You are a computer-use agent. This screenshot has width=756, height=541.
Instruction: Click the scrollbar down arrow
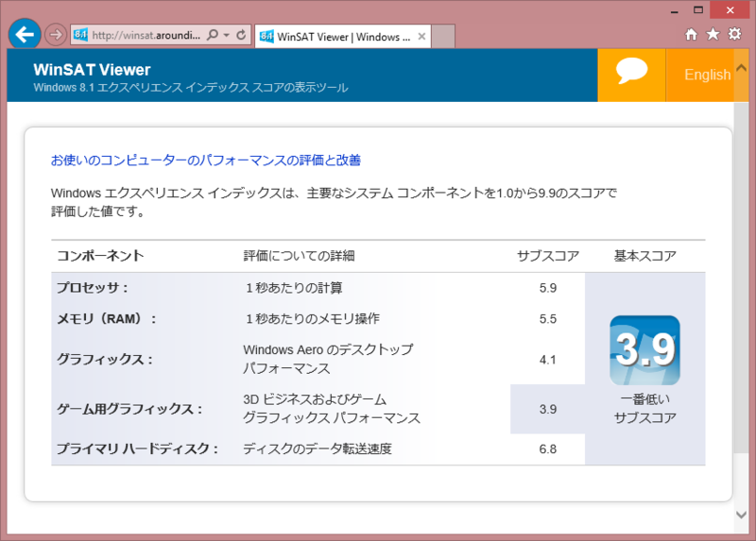(x=742, y=515)
